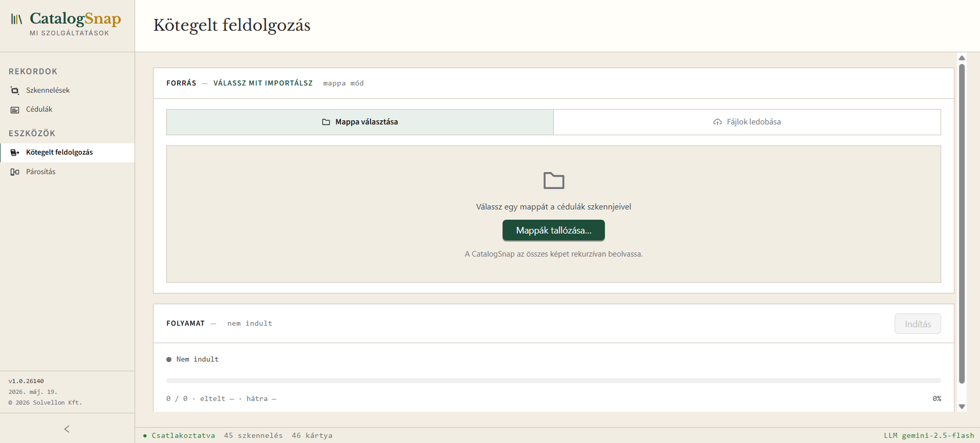Click LLM gemini-2.5-flash in status bar
980x443 pixels.
929,436
